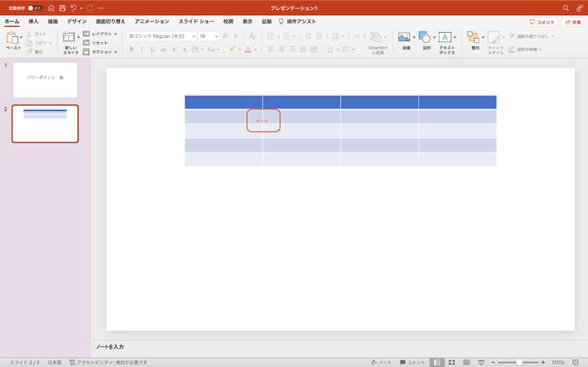This screenshot has width=588, height=367.
Task: Click the text highlight color button
Action: click(232, 49)
